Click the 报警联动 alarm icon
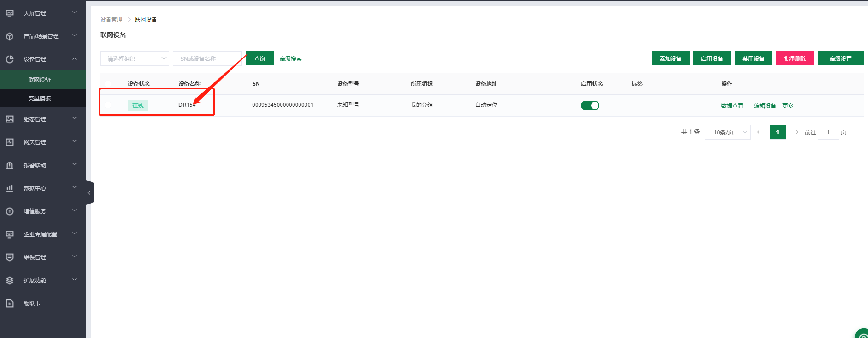 10,165
